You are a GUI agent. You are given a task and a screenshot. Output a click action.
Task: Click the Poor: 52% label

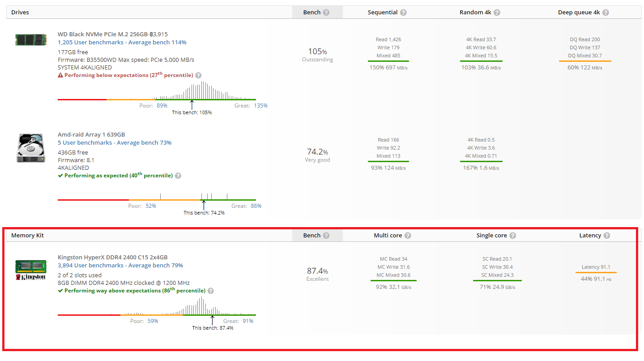pyautogui.click(x=142, y=206)
